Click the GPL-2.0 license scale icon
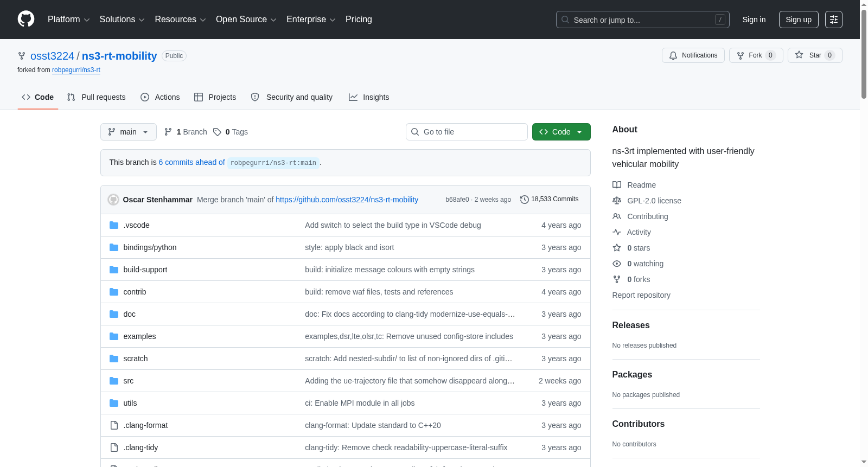The image size is (868, 467). pos(617,201)
